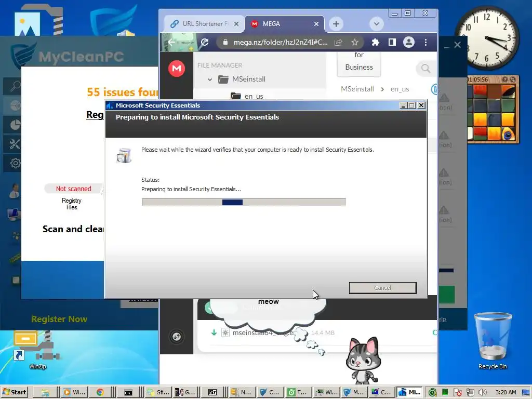Select en_us folder in tree

[x=254, y=96]
